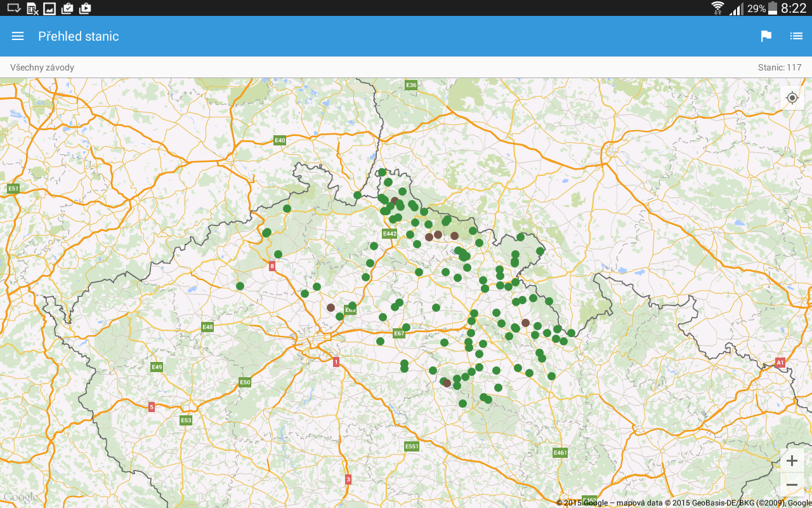Click the 'Přehled stanic' title
The width and height of the screenshot is (812, 508).
[x=79, y=36]
